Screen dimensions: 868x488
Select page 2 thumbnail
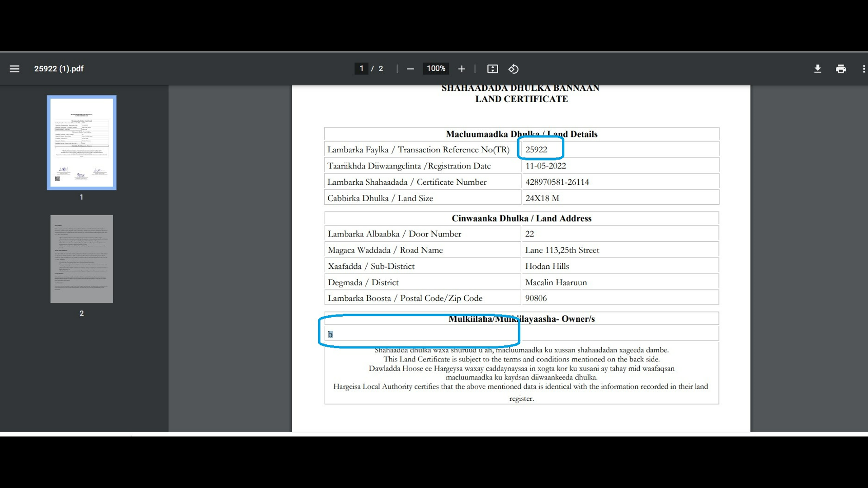pyautogui.click(x=81, y=258)
